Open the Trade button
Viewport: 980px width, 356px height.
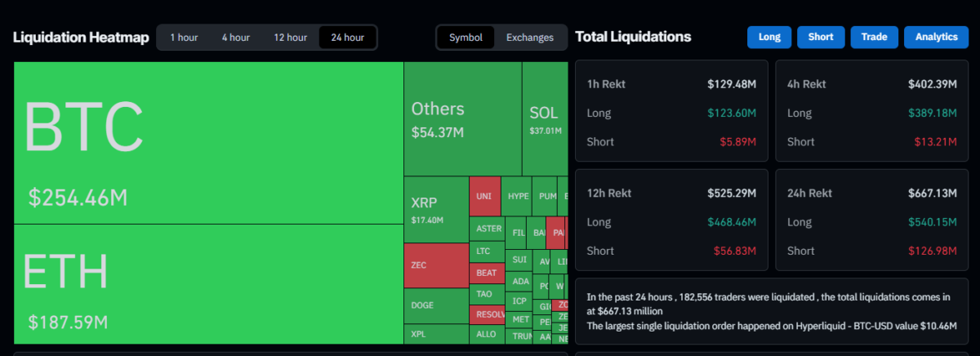pos(874,38)
